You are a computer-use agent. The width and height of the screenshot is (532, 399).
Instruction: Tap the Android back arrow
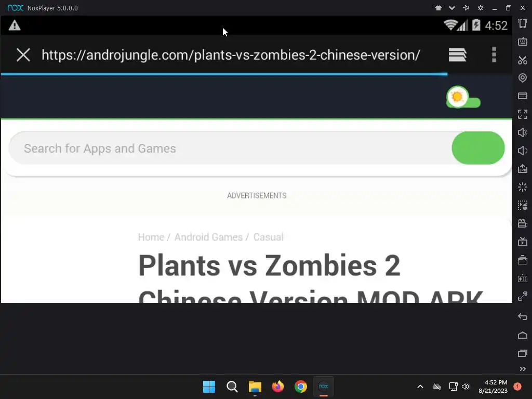pyautogui.click(x=523, y=317)
